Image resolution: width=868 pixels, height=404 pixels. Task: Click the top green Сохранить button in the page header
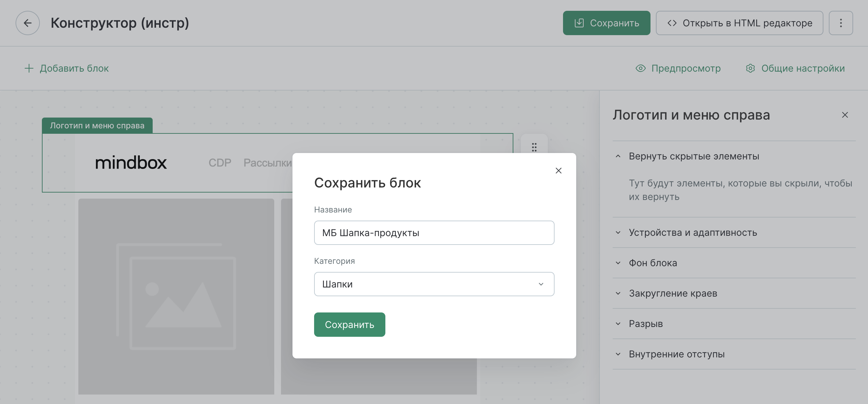[x=606, y=23]
